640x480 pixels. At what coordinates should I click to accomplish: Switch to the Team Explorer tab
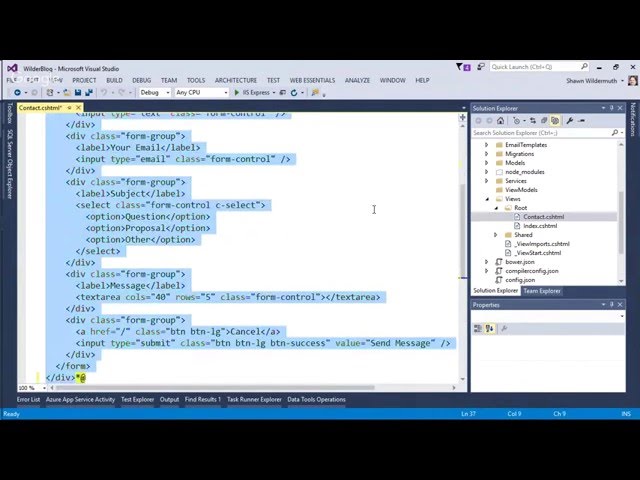542,291
